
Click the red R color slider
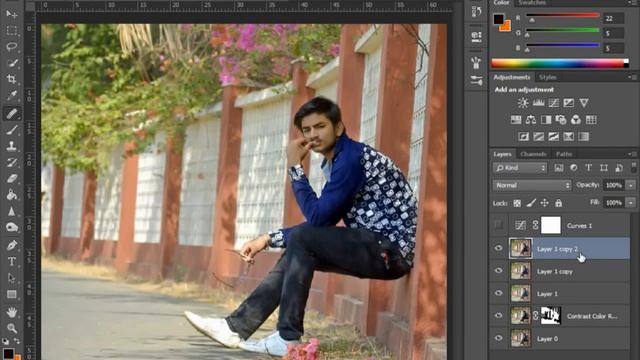[x=562, y=16]
